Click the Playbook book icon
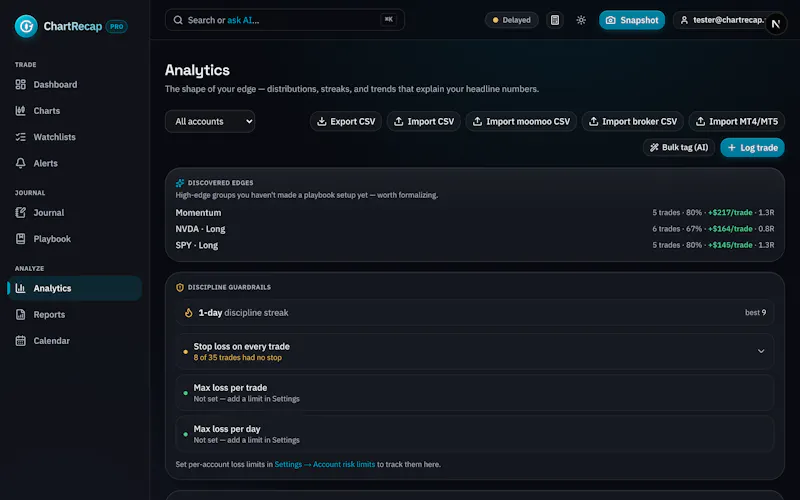Screen dimensions: 800x500 (x=20, y=239)
